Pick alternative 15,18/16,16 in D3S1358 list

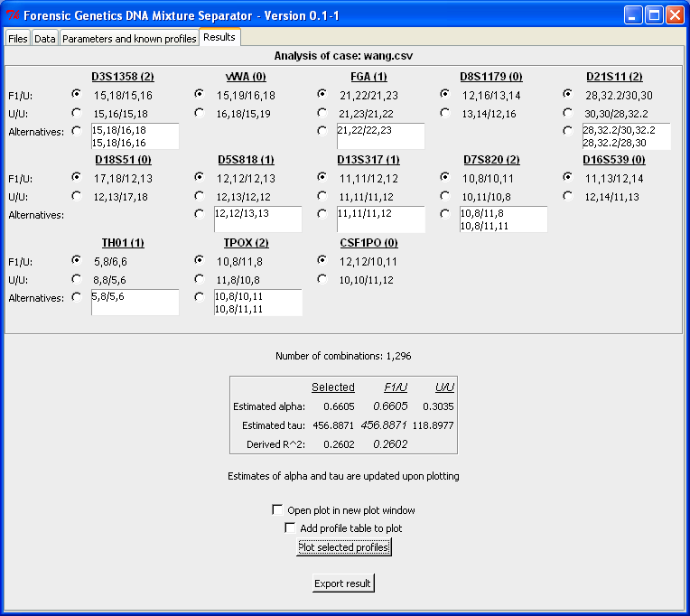(119, 143)
